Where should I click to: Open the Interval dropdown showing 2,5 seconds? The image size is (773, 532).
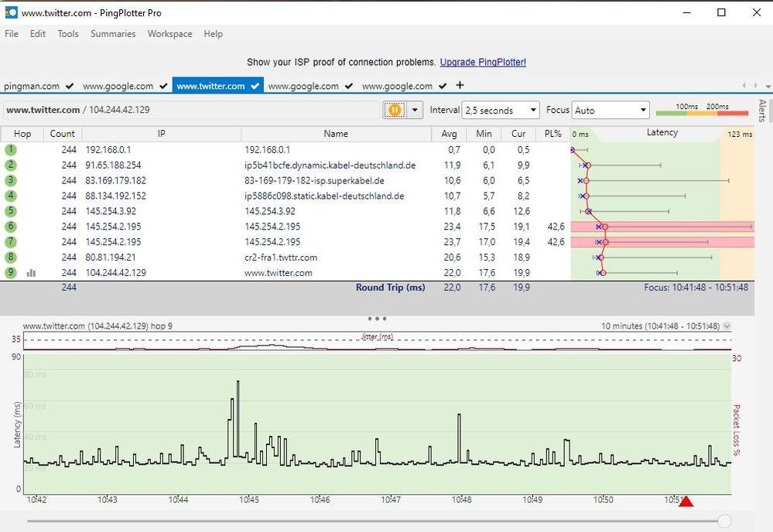pyautogui.click(x=501, y=111)
